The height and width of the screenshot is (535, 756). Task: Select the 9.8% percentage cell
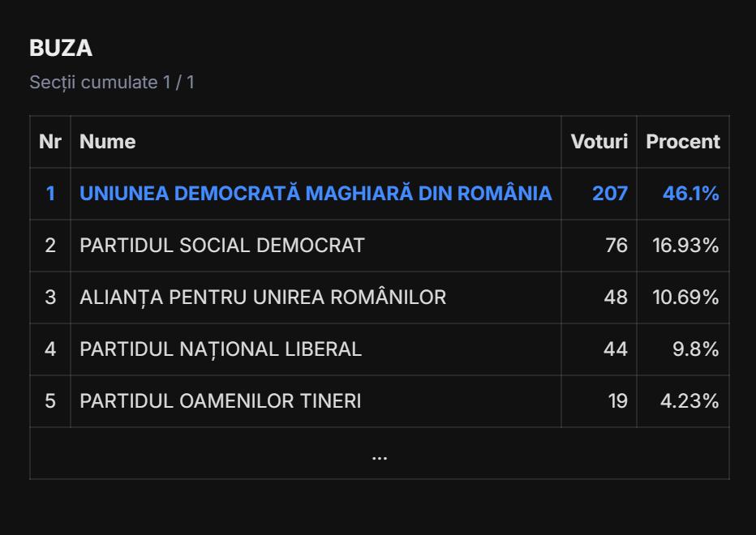(695, 349)
